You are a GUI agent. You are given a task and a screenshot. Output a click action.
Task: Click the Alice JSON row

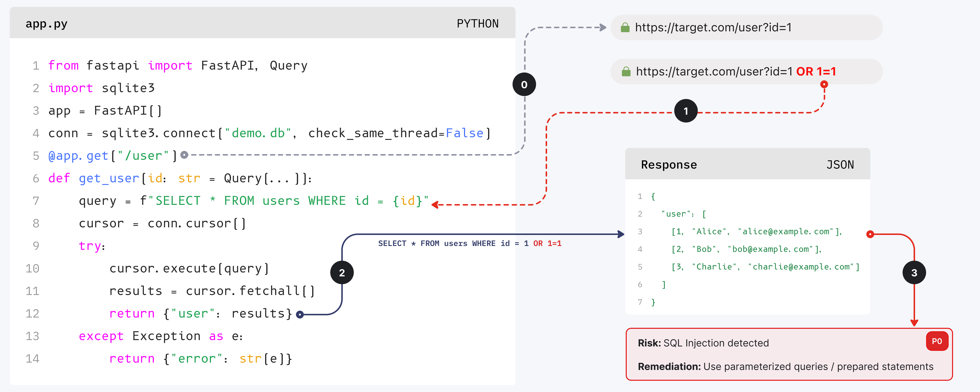757,231
